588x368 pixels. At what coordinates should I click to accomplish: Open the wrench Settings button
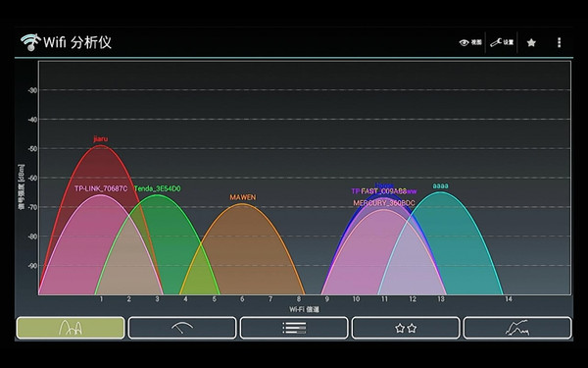pos(502,42)
